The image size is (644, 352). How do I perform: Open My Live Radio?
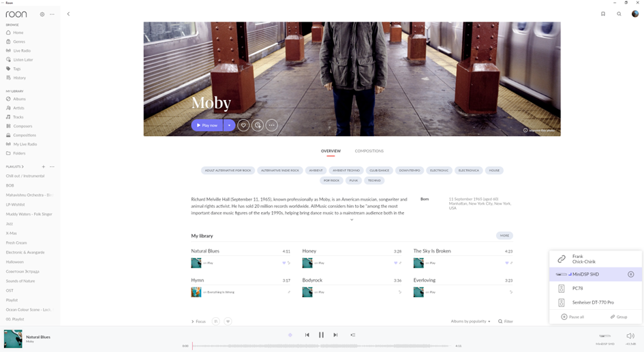(21, 144)
